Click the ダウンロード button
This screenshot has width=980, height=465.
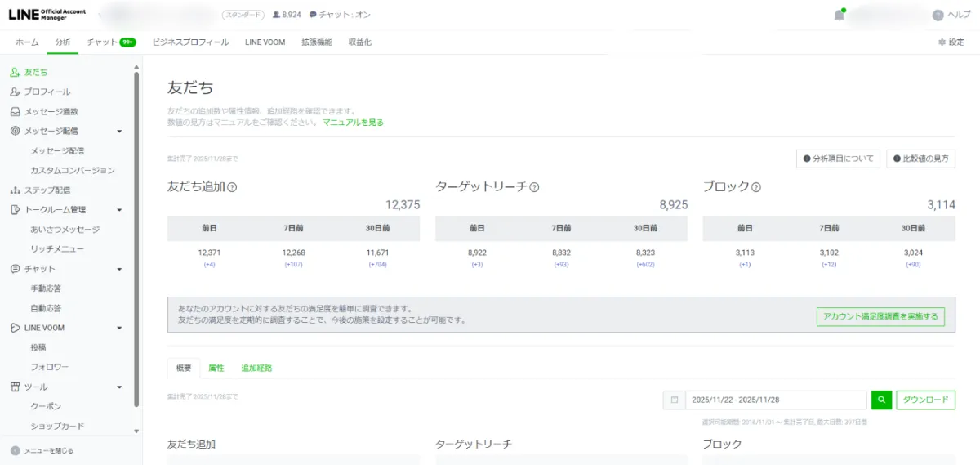(x=926, y=400)
